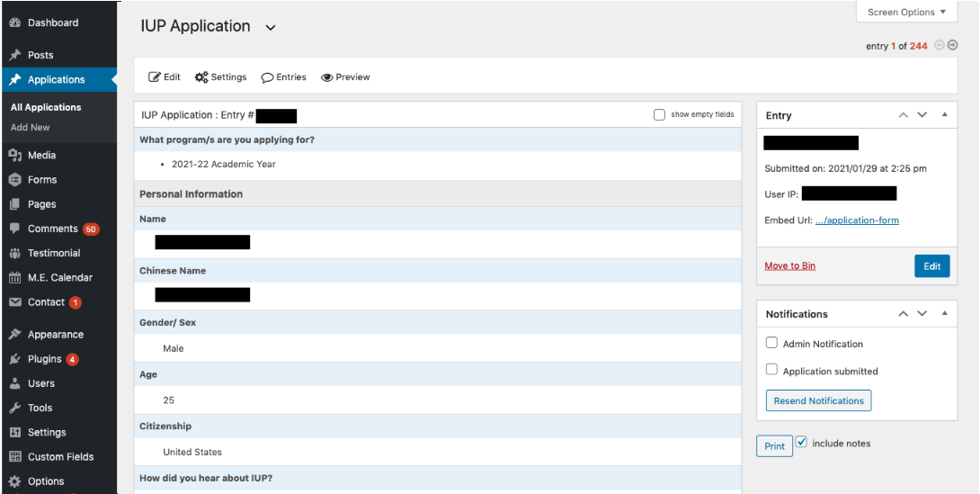Click the Comments speech bubble icon

click(x=15, y=229)
